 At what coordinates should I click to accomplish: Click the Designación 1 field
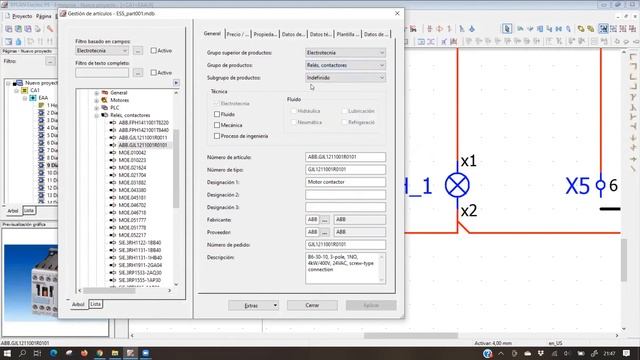345,182
